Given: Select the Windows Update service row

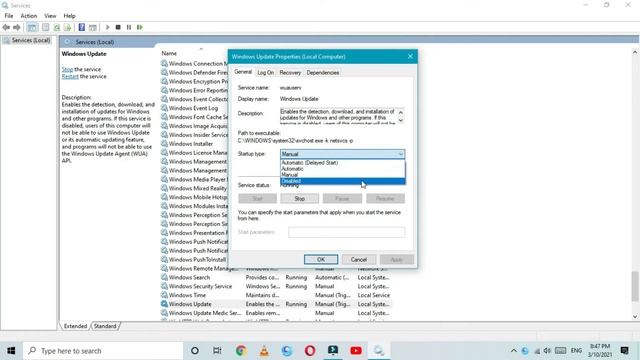Looking at the screenshot, I should (276, 304).
